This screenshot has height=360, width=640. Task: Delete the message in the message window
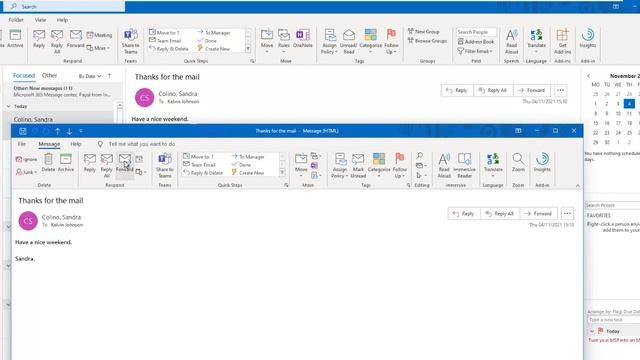click(48, 162)
